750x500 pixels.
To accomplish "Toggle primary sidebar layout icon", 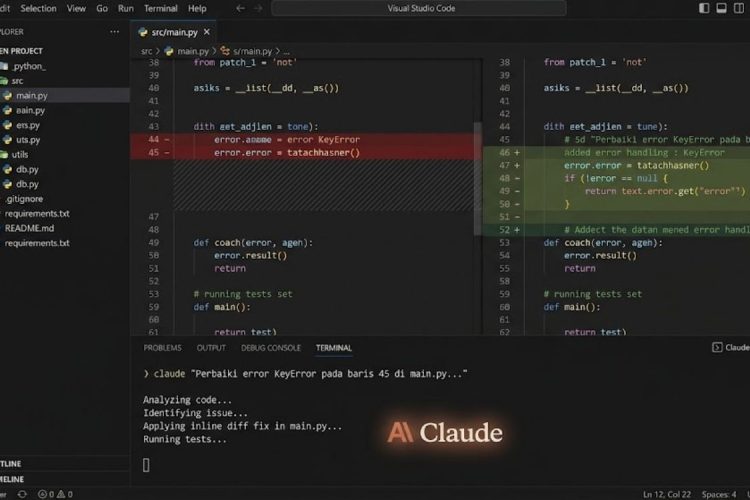I will click(x=704, y=8).
